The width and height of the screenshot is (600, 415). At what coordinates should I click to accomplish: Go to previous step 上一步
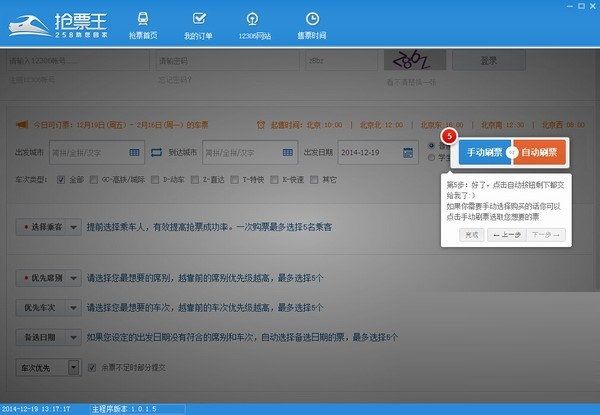tap(507, 235)
